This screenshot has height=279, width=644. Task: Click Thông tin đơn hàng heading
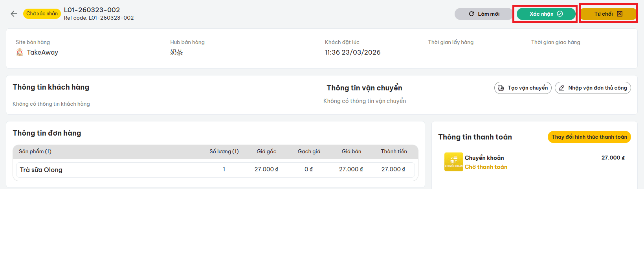coord(47,133)
